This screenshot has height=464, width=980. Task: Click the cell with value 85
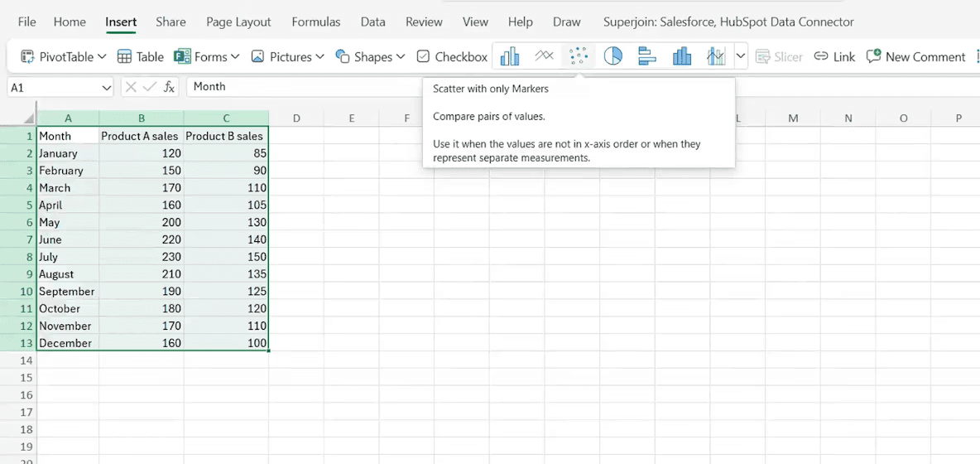click(x=227, y=153)
